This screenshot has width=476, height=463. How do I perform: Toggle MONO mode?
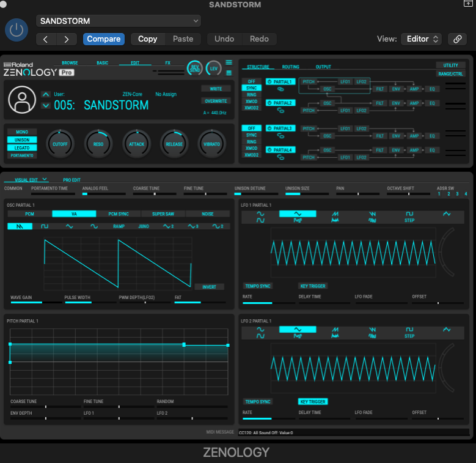tap(22, 132)
